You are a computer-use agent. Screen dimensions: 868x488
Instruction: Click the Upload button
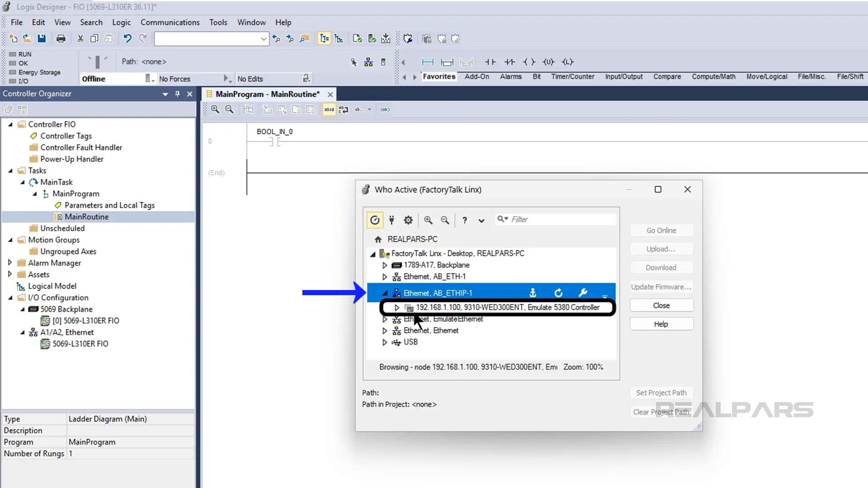pos(661,249)
